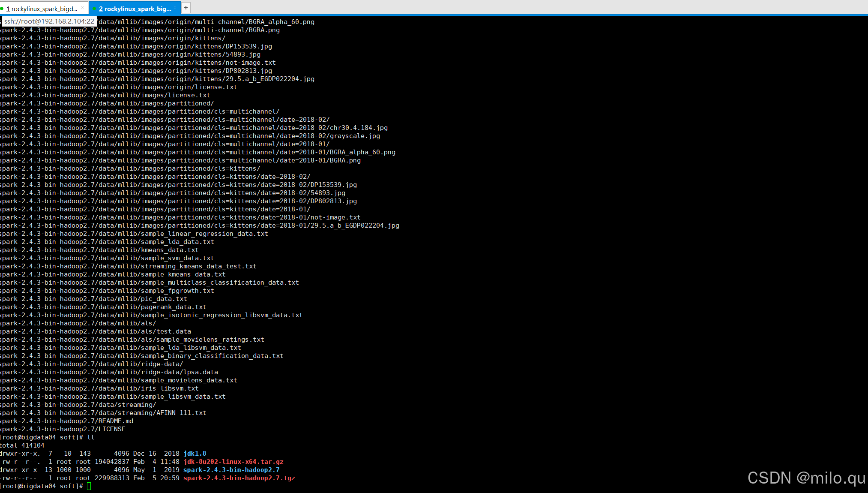Click the blue spark-2.4.3-bin-hadoop2.7 directory entry
Screen dimensions: 868x493
coord(231,470)
